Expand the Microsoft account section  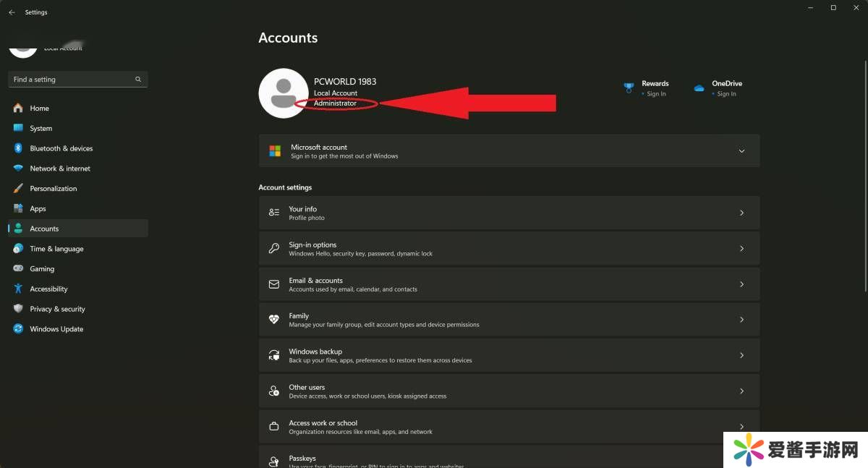(x=741, y=151)
